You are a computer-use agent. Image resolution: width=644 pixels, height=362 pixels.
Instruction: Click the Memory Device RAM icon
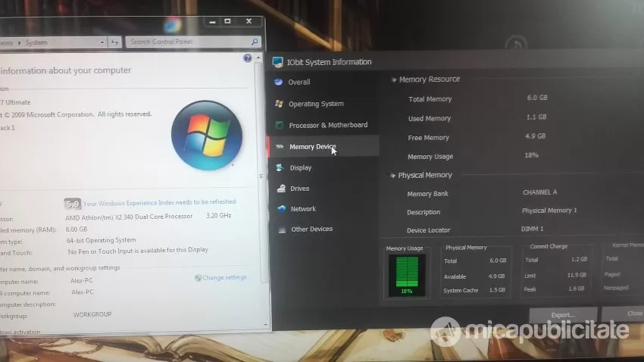click(280, 146)
